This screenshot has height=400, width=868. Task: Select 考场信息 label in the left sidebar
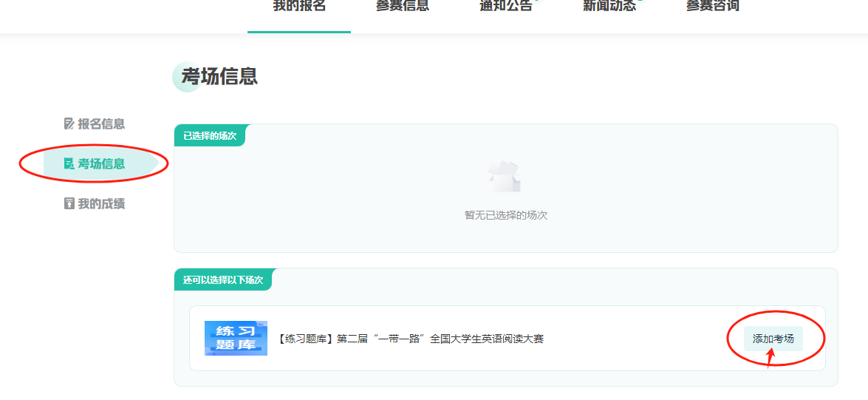click(101, 164)
